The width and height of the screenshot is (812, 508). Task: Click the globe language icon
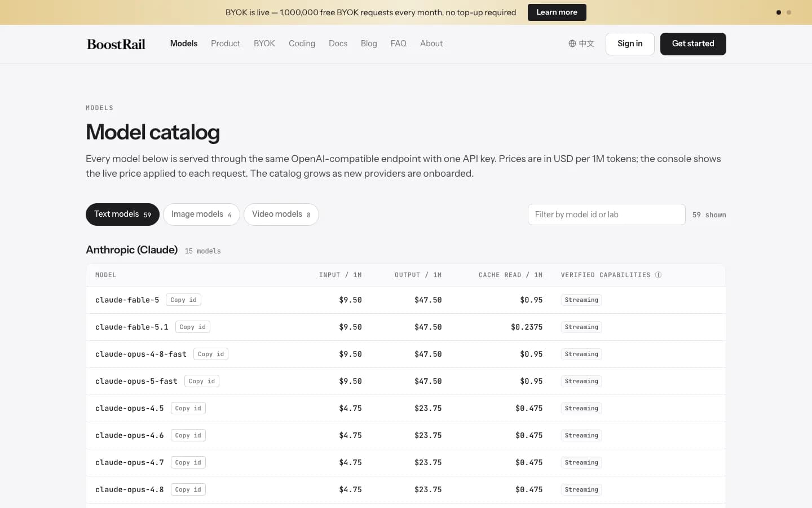point(572,43)
